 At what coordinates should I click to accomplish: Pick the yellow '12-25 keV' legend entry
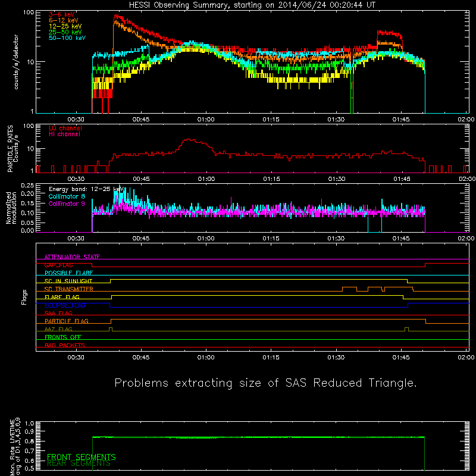click(65, 26)
